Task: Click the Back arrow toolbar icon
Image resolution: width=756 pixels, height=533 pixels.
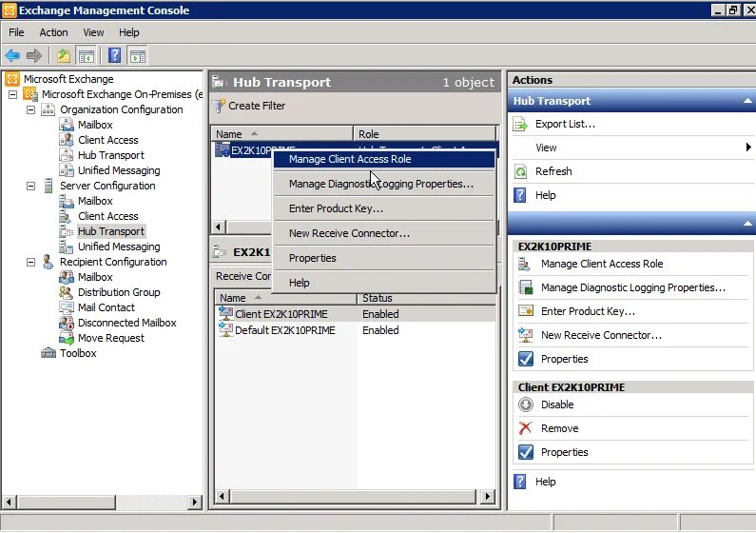Action: point(12,55)
